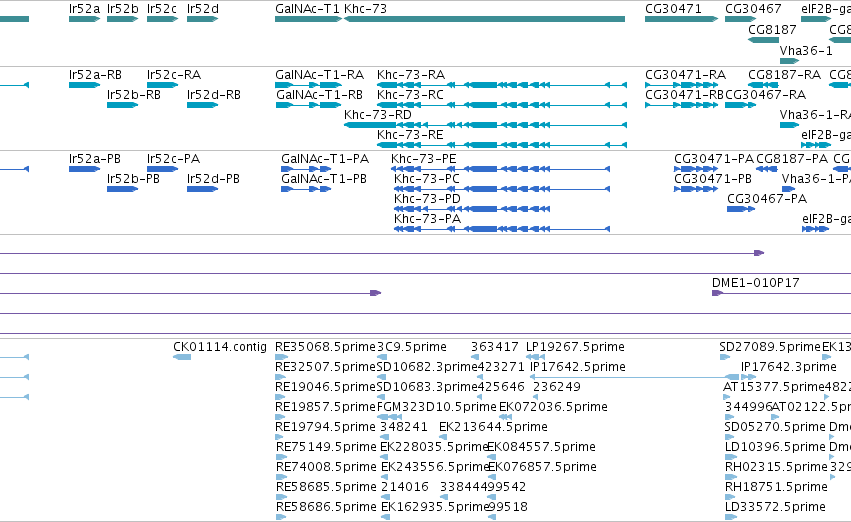This screenshot has height=522, width=851.
Task: Click the CG30467 gene label
Action: (753, 9)
